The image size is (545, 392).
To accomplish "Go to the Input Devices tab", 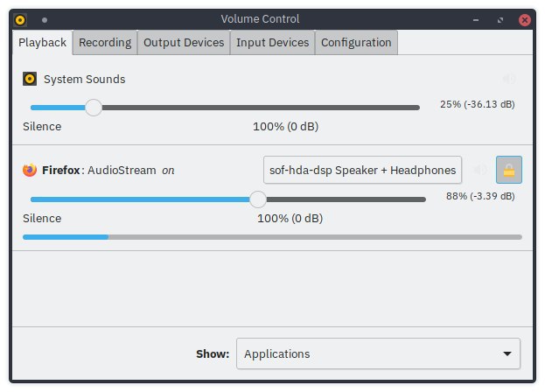I will point(273,42).
